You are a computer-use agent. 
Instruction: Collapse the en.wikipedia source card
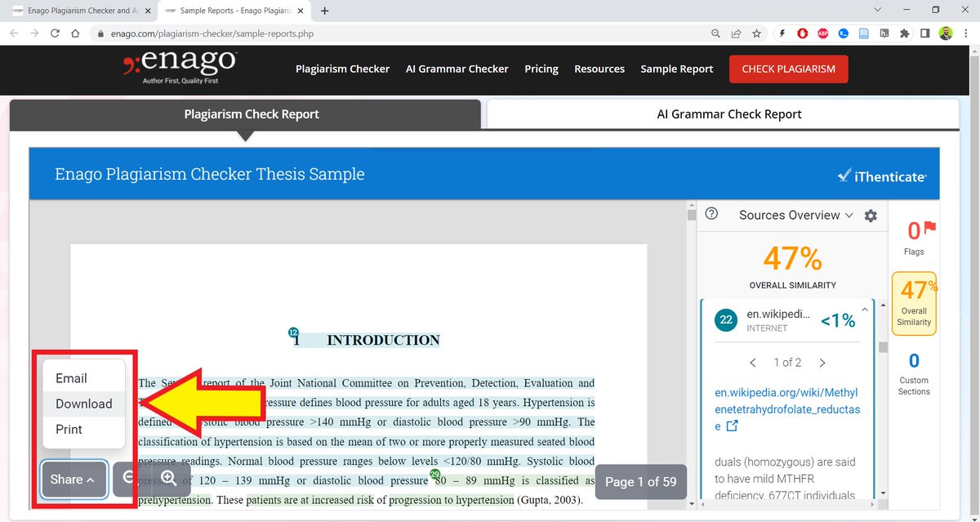[866, 310]
